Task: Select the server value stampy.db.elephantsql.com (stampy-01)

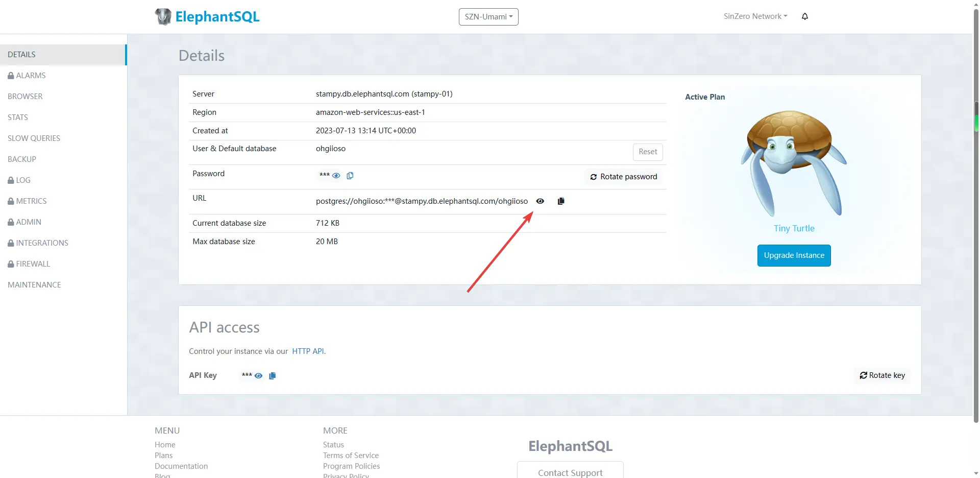Action: click(384, 94)
